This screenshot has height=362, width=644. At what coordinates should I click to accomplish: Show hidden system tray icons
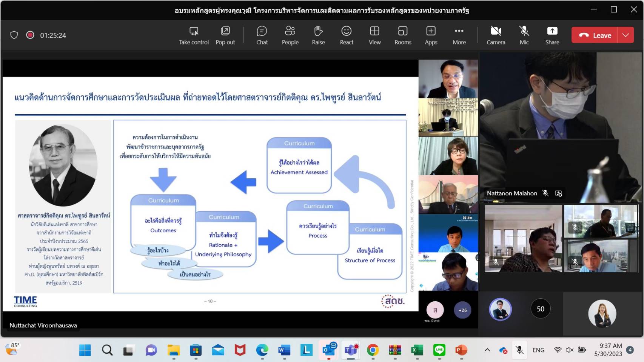(x=487, y=350)
